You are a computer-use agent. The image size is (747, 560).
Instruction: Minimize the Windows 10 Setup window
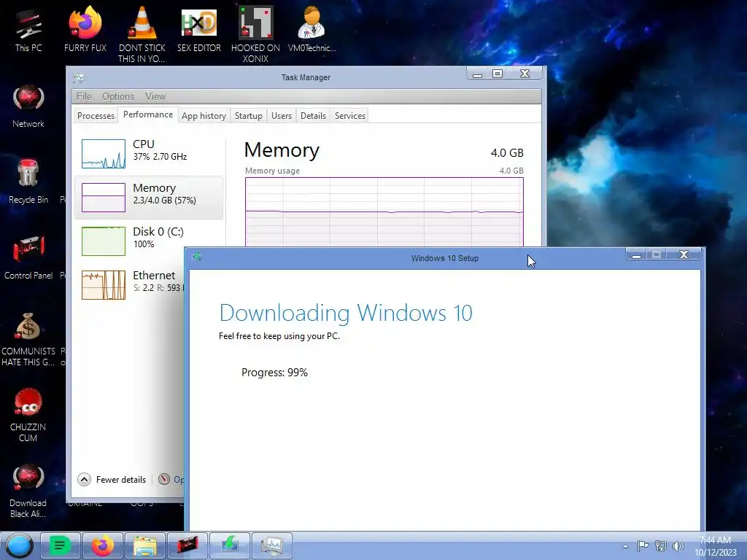point(636,254)
